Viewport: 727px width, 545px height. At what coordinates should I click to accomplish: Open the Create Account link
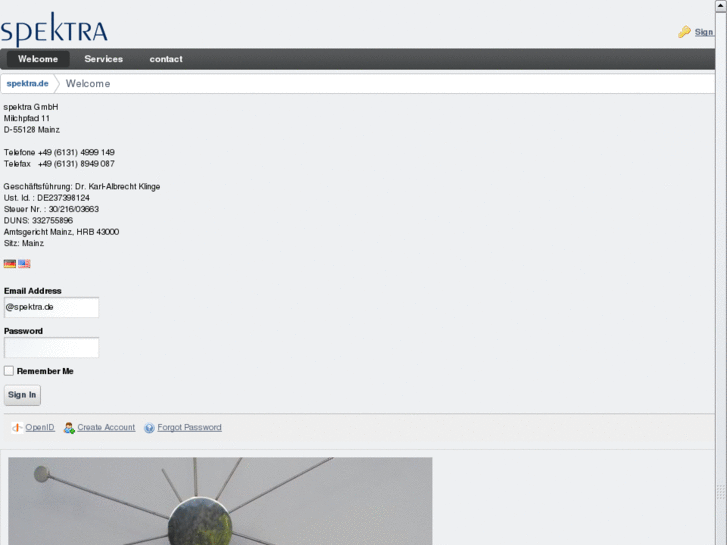click(106, 427)
